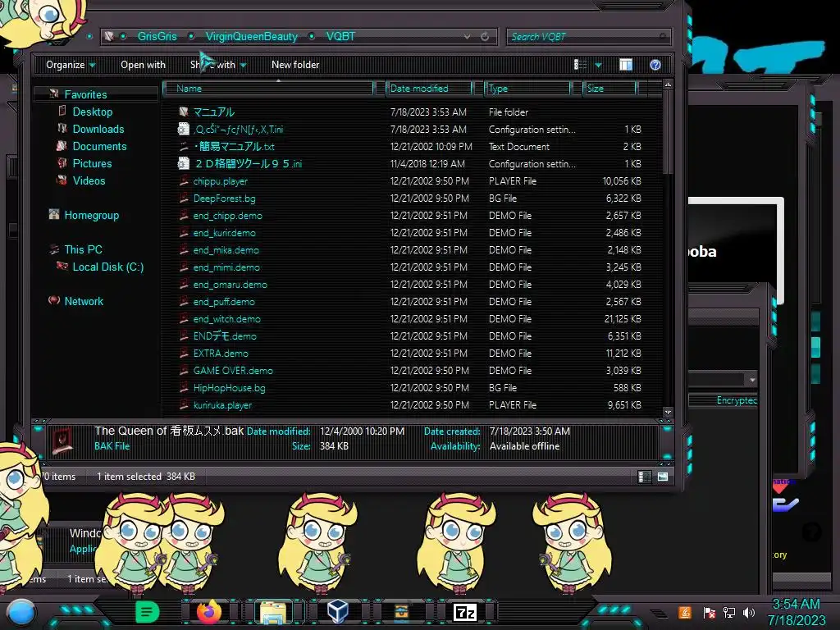This screenshot has height=630, width=840.
Task: Open File Explorer taskbar icon
Action: (x=273, y=613)
